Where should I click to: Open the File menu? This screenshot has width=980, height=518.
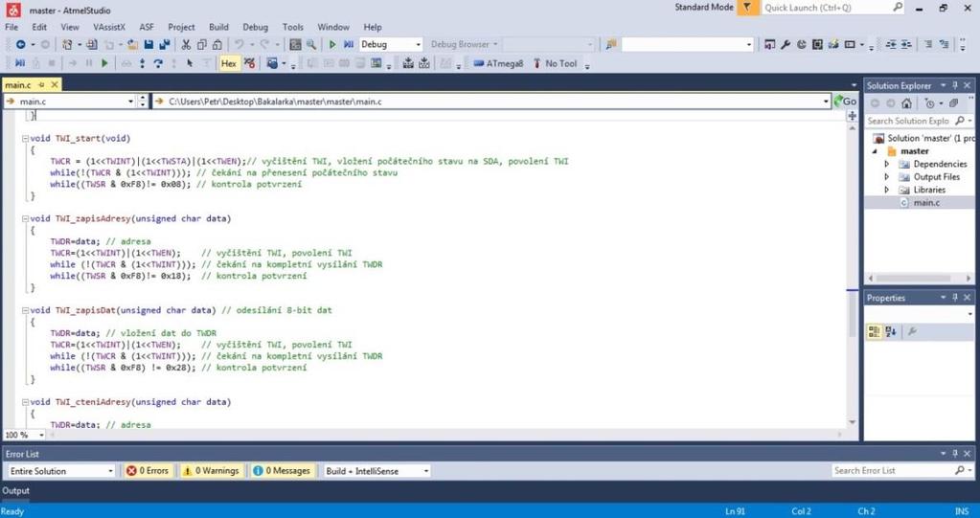tap(11, 27)
